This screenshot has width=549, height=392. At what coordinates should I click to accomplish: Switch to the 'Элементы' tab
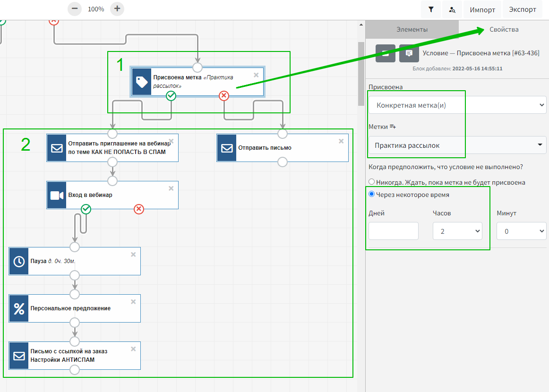coord(412,29)
